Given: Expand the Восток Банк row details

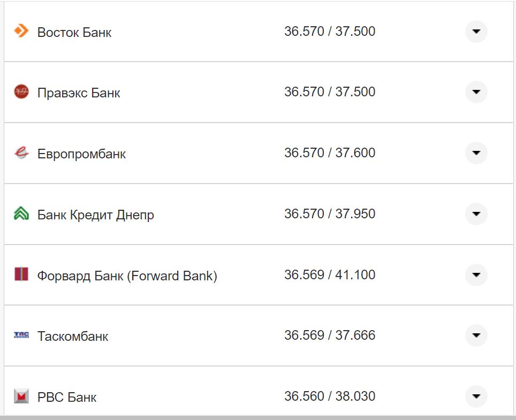Looking at the screenshot, I should click(x=476, y=32).
